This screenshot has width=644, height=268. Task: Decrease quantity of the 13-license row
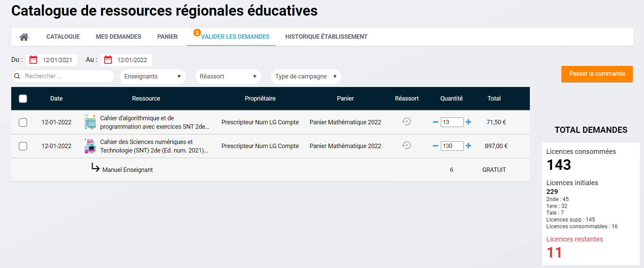435,122
